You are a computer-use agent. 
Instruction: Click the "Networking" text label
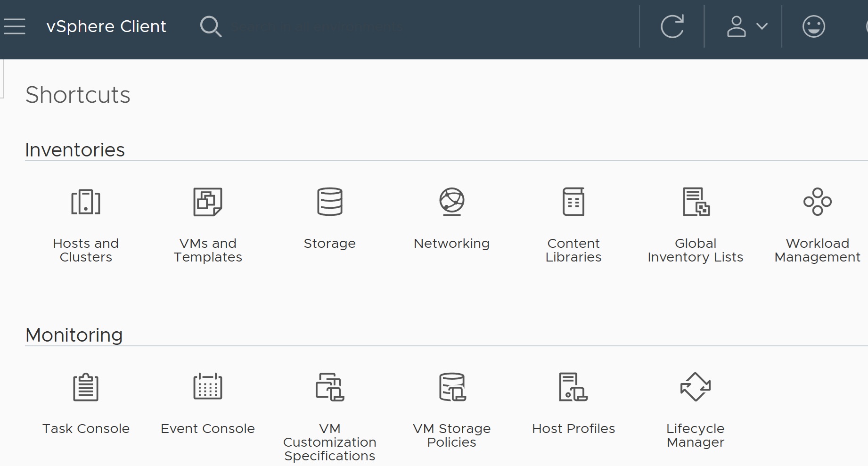pos(452,244)
